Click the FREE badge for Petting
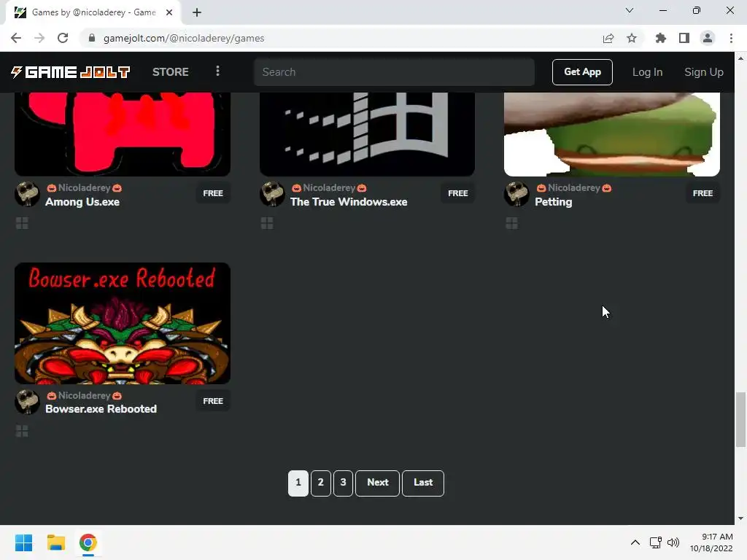 [x=703, y=193]
